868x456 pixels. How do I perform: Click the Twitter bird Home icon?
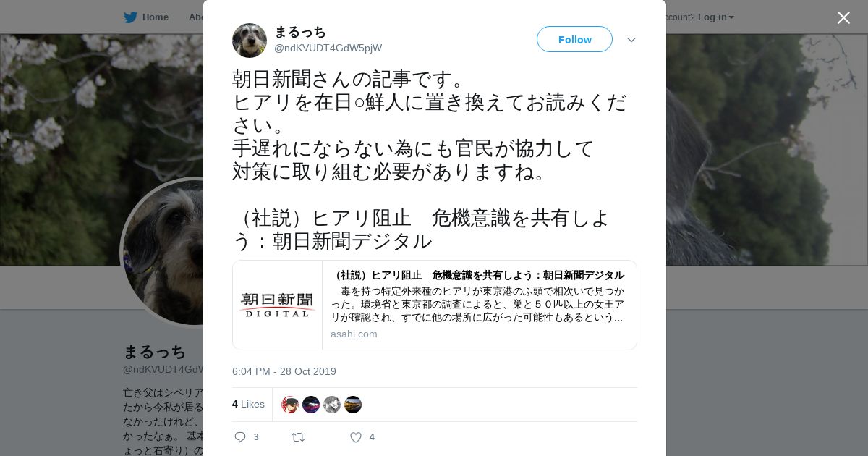(130, 17)
